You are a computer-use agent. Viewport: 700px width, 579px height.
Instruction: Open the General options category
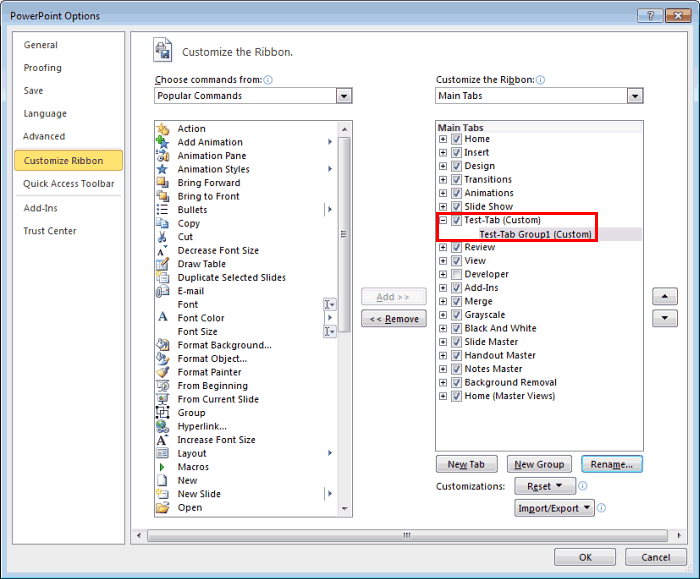41,45
